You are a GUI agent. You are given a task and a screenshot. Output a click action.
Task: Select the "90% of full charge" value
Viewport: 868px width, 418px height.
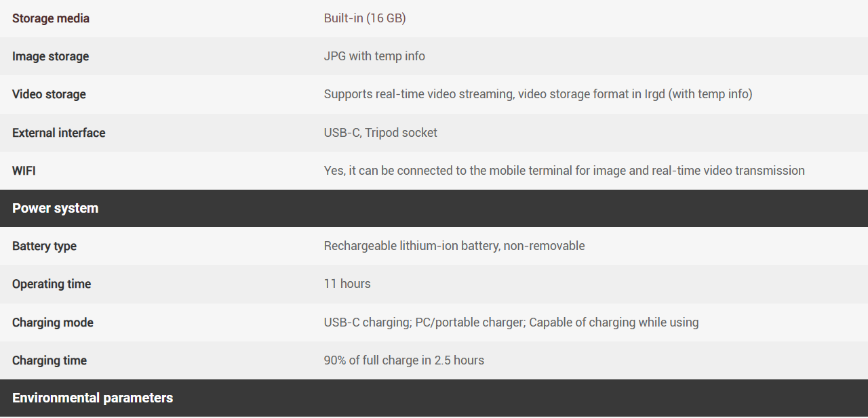404,360
